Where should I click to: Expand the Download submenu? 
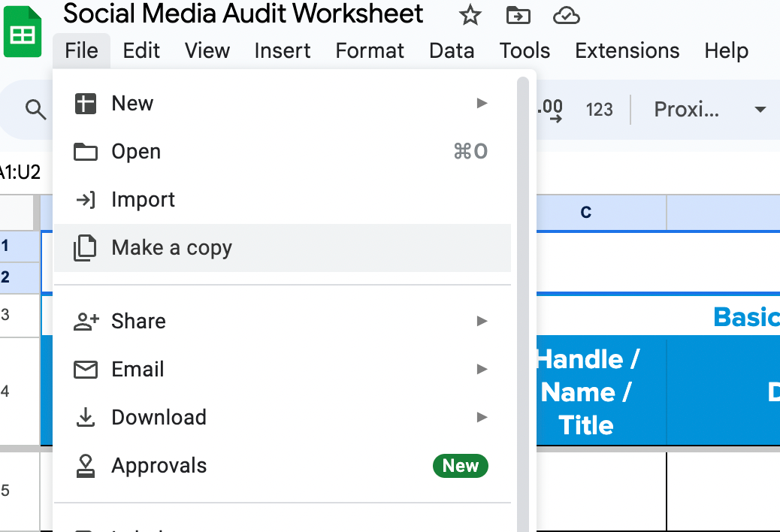point(482,417)
